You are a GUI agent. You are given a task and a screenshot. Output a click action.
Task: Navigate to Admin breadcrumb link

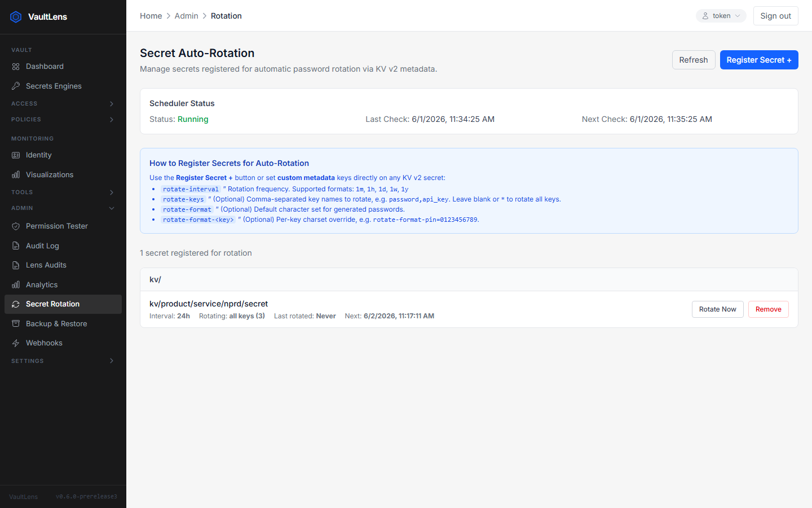click(x=186, y=16)
